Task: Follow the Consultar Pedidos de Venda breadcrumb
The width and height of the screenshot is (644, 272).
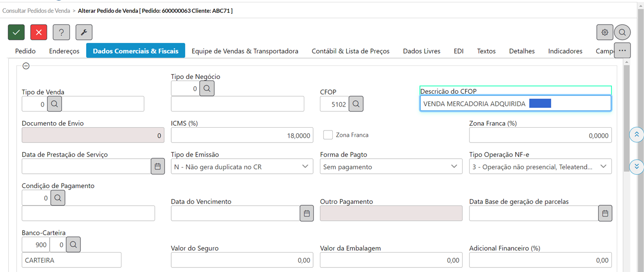Action: pos(36,10)
